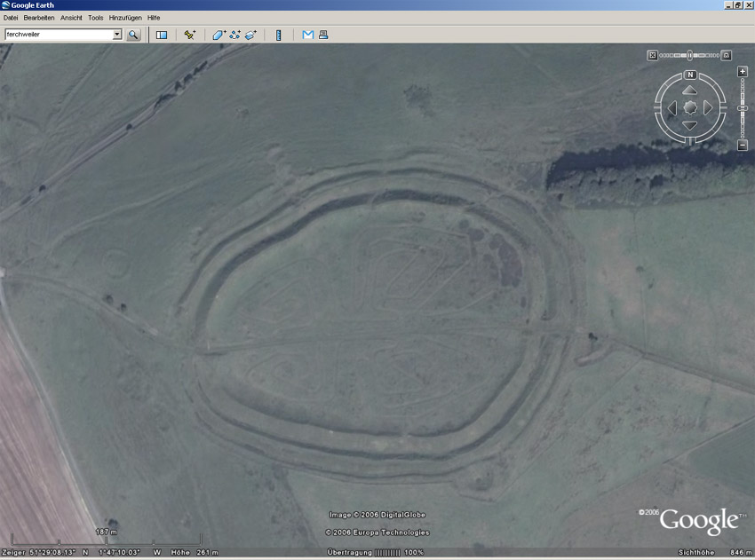Open the ruler measuring tool
This screenshot has height=560, width=755.
click(278, 35)
